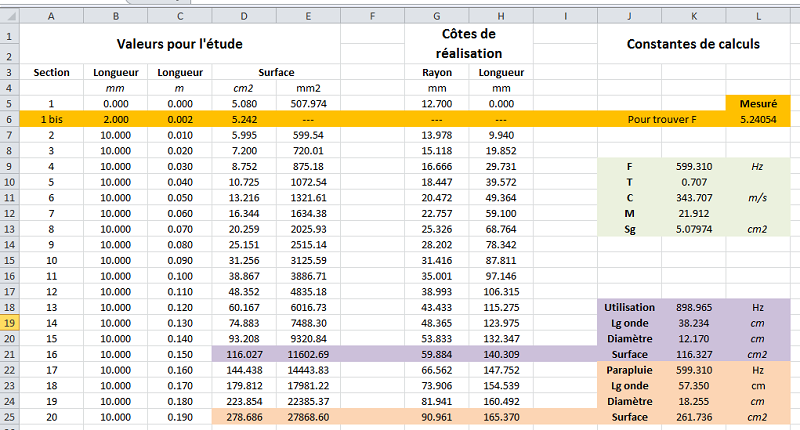
Task: Select the Sg value 5.07974
Action: 694,229
